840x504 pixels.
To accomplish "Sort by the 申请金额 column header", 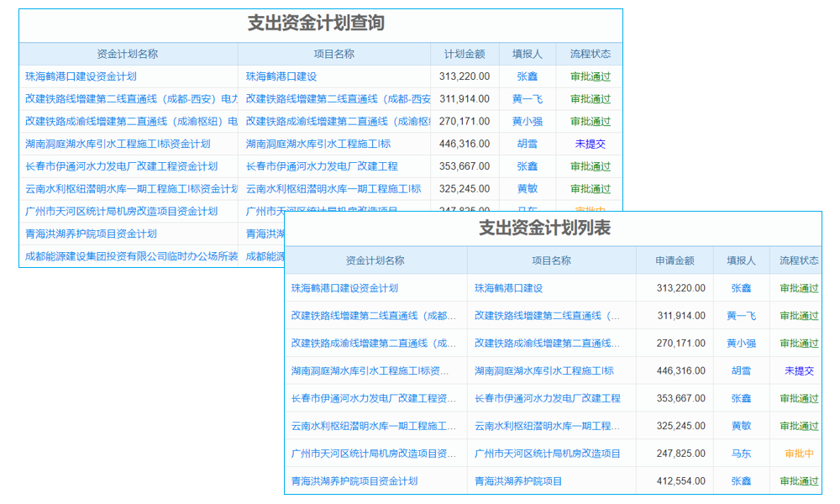I will pos(676,260).
